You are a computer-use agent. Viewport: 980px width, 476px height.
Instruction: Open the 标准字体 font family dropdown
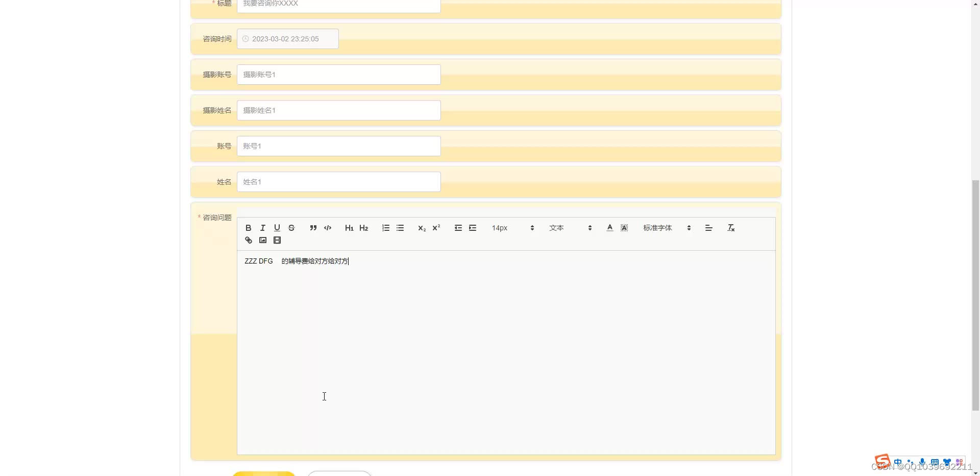[x=667, y=228]
